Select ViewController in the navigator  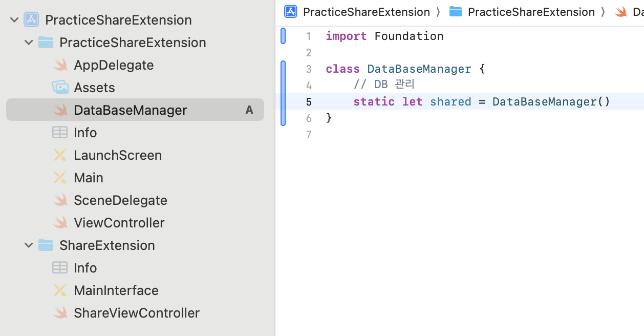pyautogui.click(x=119, y=223)
